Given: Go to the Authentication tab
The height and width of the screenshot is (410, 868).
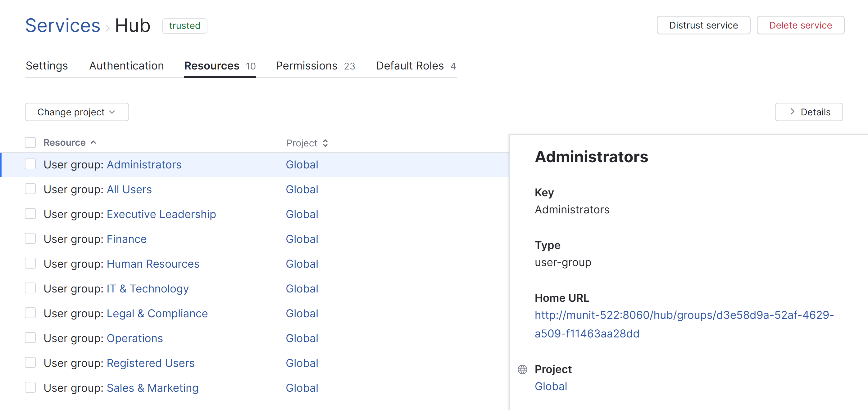Looking at the screenshot, I should 126,66.
